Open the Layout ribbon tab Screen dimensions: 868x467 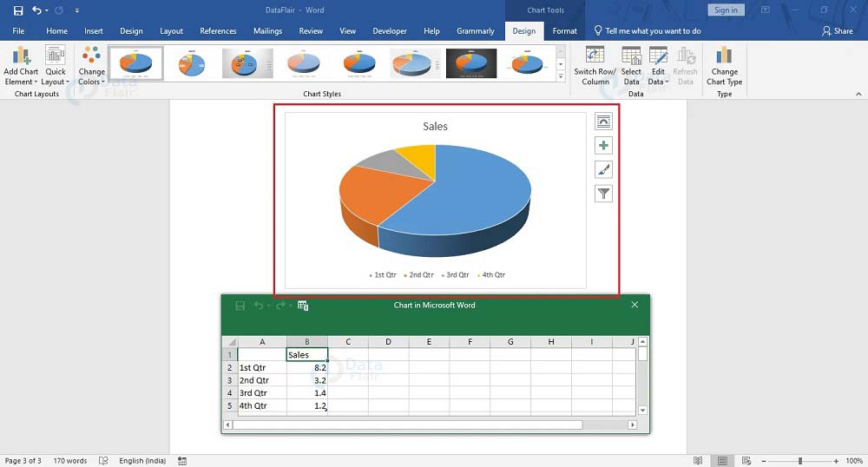(x=171, y=31)
